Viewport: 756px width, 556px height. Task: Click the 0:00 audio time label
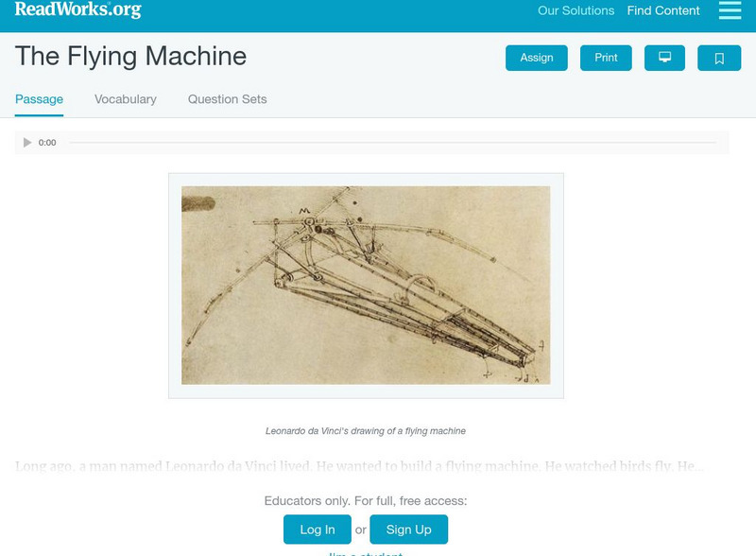[47, 143]
